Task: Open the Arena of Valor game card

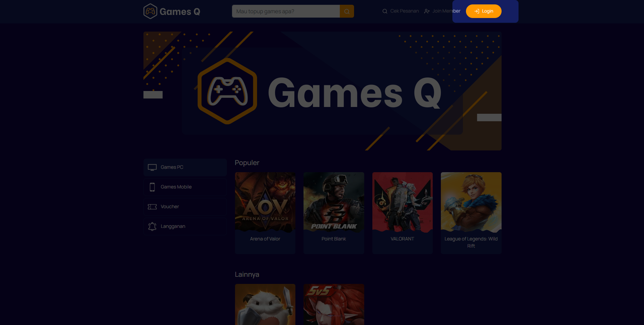Action: point(265,213)
